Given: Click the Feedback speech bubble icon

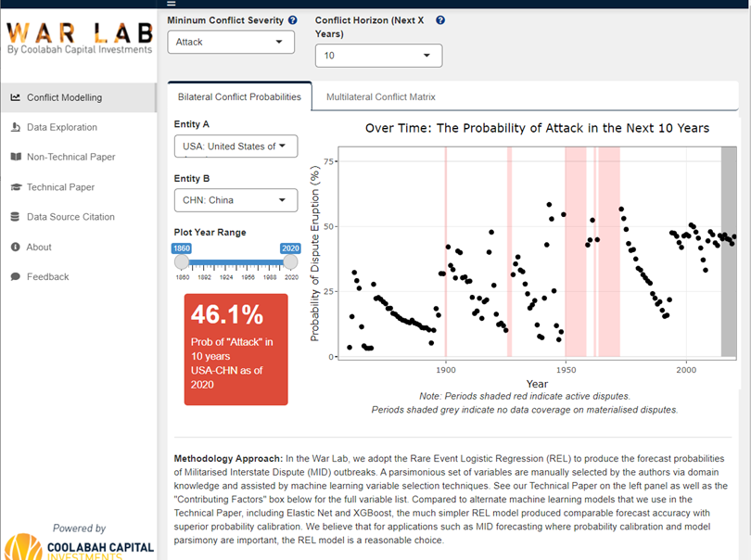Looking at the screenshot, I should coord(15,276).
